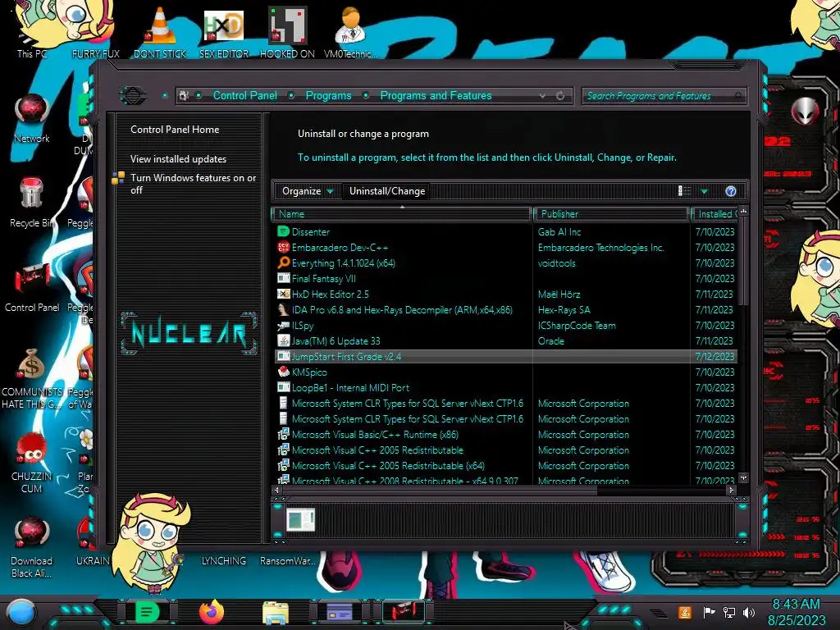This screenshot has height=630, width=840.
Task: Open the Network desktop icon
Action: point(32,118)
